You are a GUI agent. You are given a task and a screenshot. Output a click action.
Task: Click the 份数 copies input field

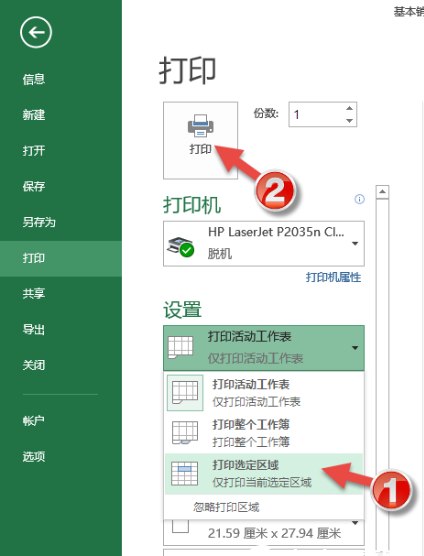322,115
